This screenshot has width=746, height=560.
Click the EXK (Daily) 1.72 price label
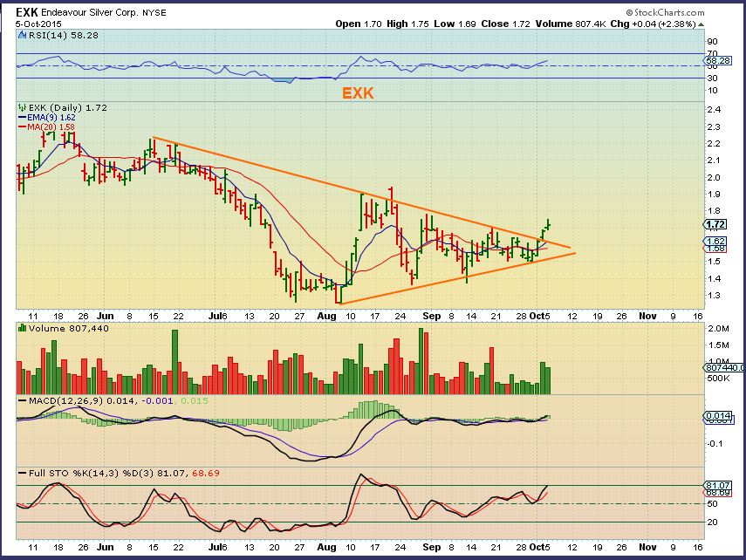[x=67, y=108]
